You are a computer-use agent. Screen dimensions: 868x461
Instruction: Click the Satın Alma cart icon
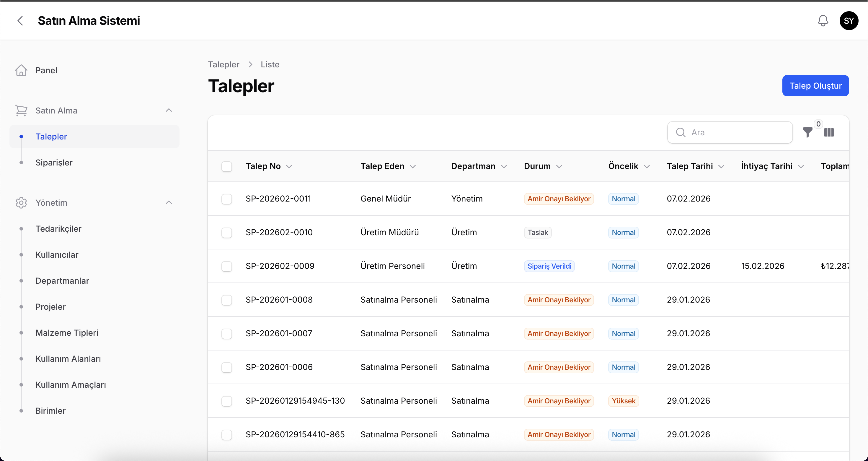point(21,110)
